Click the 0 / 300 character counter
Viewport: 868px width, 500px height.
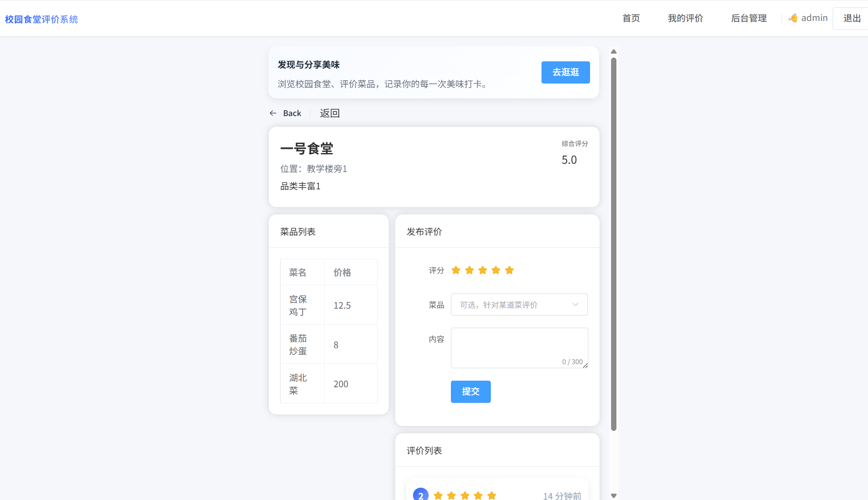click(x=572, y=362)
